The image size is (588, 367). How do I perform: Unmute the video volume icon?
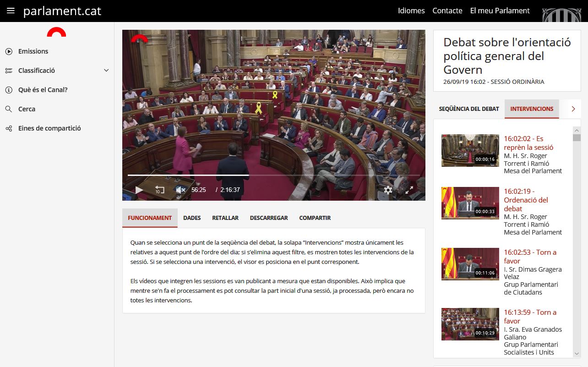(x=180, y=190)
